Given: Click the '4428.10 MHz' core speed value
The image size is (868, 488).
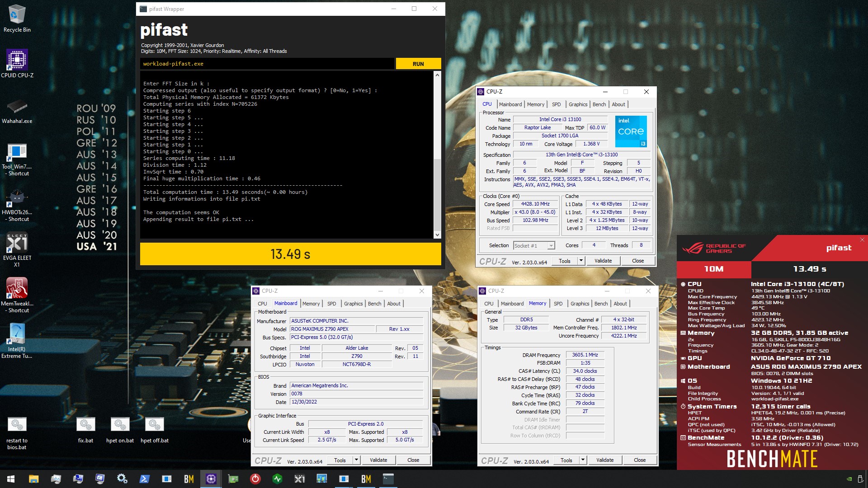Looking at the screenshot, I should point(535,204).
